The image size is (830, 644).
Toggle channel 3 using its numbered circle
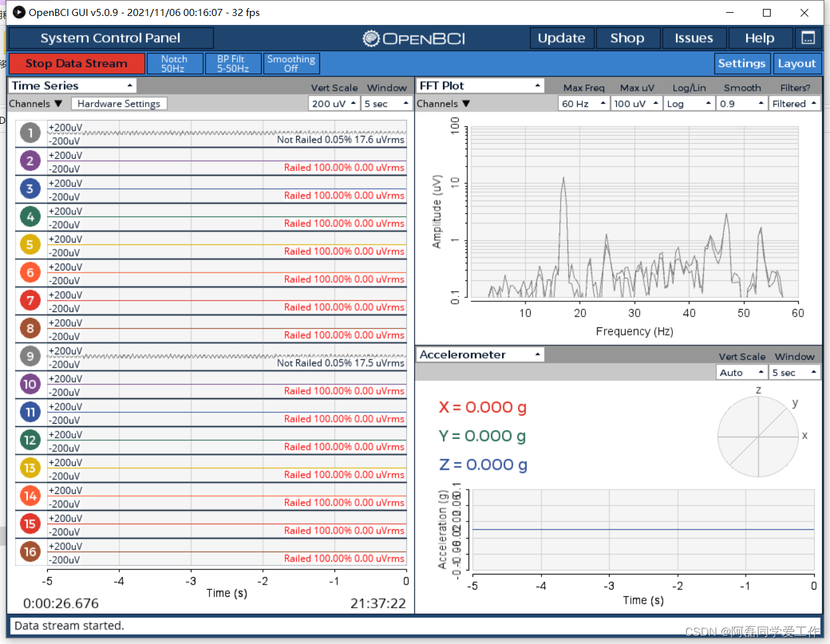[29, 188]
